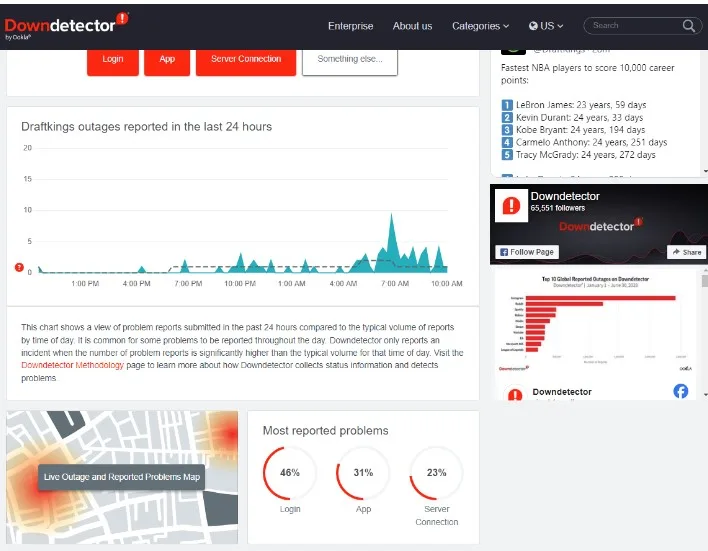Image resolution: width=708 pixels, height=551 pixels.
Task: Click the blue Facebook logo icon
Action: (680, 391)
